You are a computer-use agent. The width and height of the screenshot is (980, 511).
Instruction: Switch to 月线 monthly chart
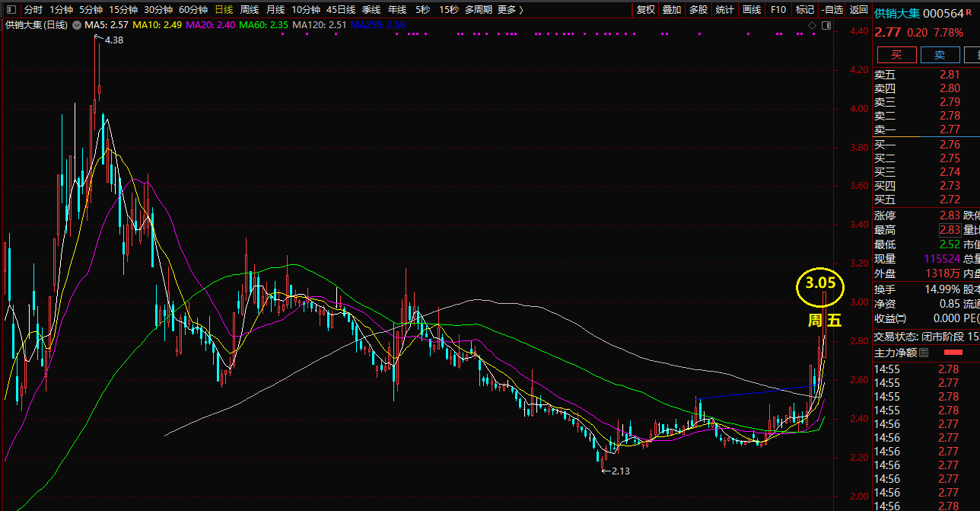pos(275,10)
